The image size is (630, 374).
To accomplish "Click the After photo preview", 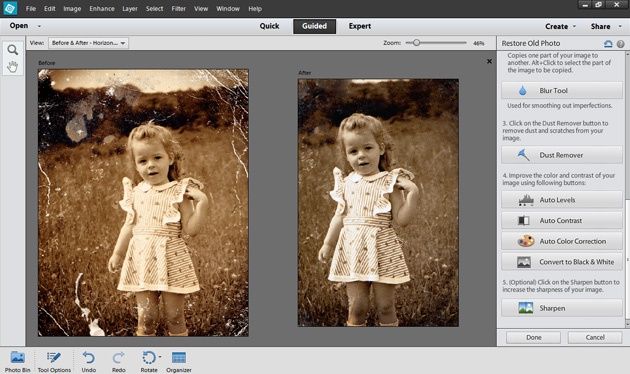I will pyautogui.click(x=378, y=202).
